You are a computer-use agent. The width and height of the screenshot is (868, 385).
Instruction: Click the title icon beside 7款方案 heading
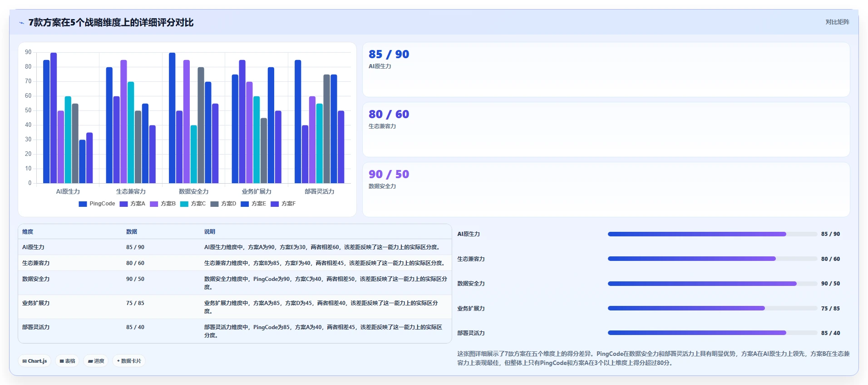point(21,23)
